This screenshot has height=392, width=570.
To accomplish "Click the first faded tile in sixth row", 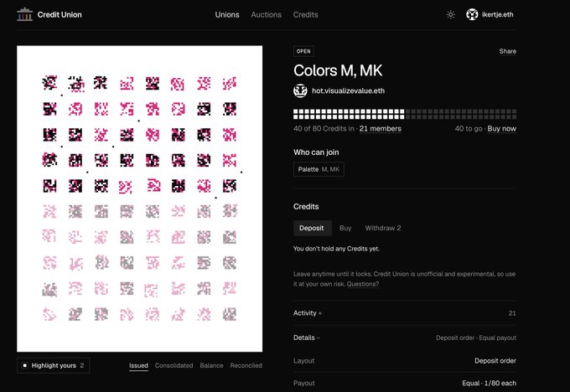I will (x=49, y=211).
